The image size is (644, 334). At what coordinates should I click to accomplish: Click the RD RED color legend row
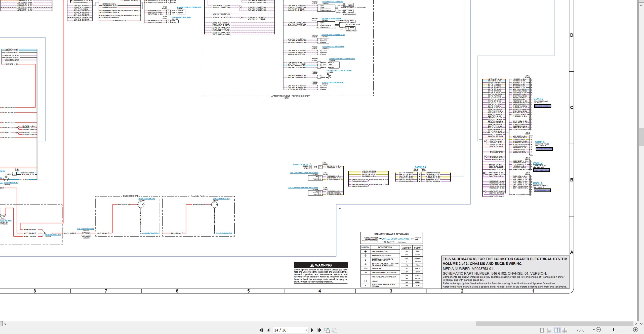(x=412, y=251)
